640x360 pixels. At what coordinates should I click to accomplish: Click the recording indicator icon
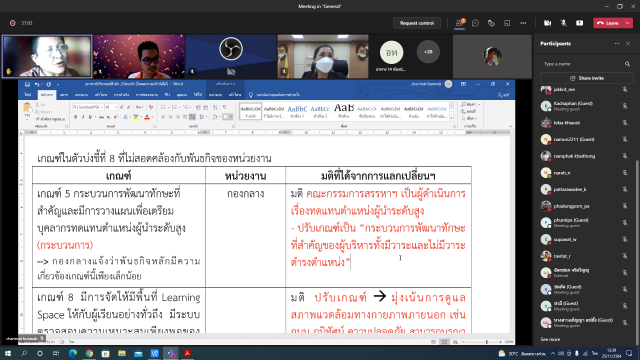point(13,23)
